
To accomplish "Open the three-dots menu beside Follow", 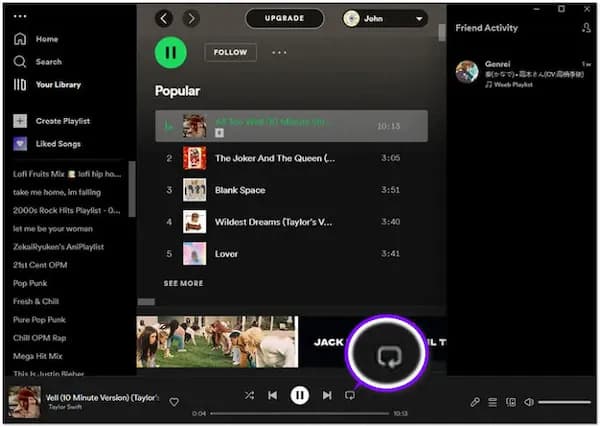I will [x=279, y=52].
